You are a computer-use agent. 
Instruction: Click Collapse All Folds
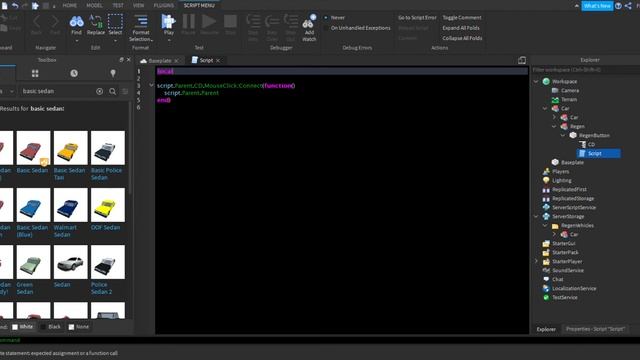[462, 38]
